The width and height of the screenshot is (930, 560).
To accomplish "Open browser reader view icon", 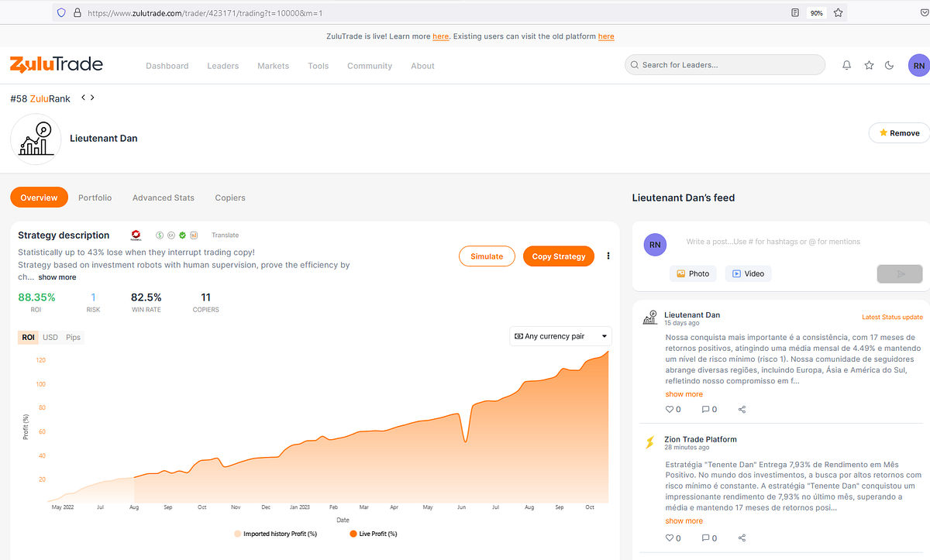I will click(795, 13).
